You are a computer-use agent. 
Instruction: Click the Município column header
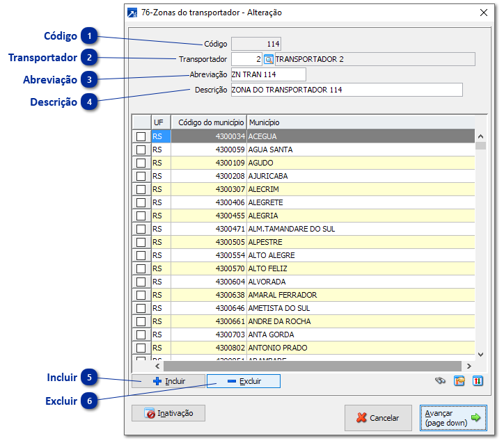click(x=361, y=122)
